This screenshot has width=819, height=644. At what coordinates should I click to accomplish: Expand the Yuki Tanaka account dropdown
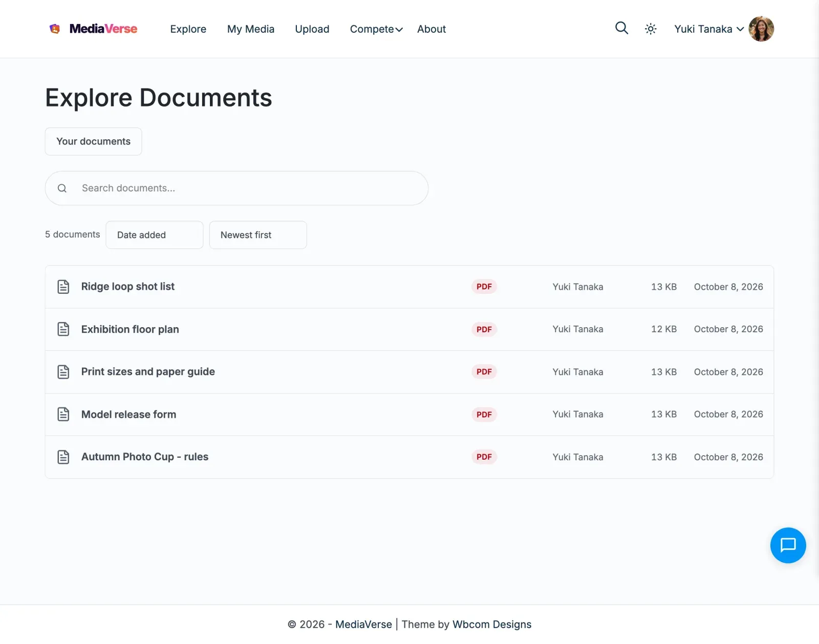[x=709, y=29]
